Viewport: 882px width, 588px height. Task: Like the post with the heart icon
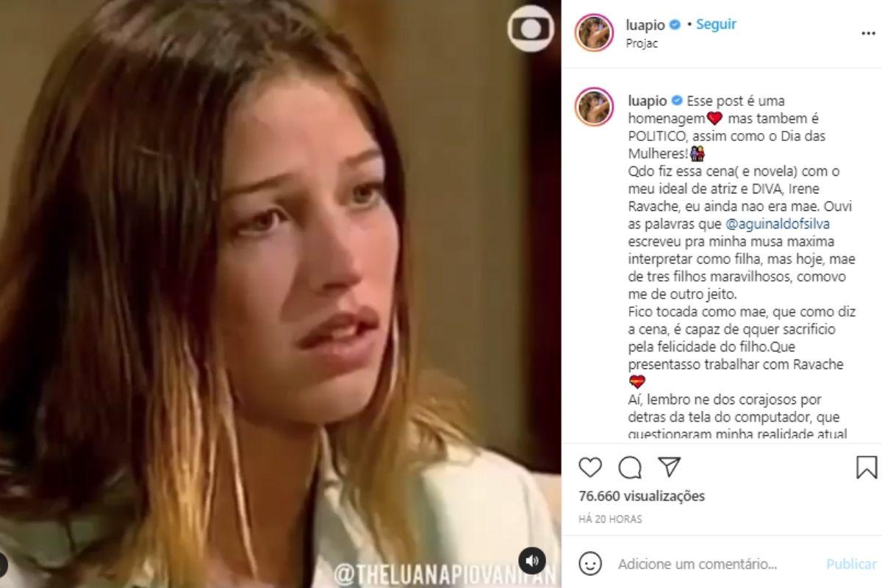coord(590,467)
